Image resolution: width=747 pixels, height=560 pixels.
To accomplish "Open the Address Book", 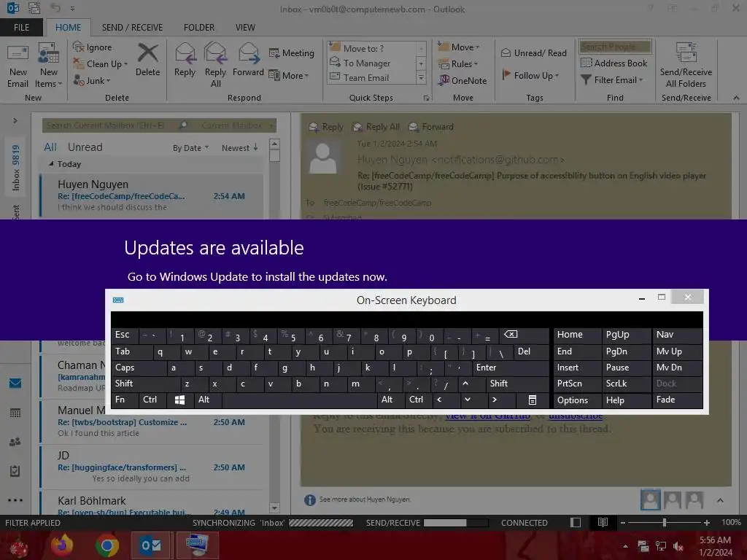I will point(614,63).
